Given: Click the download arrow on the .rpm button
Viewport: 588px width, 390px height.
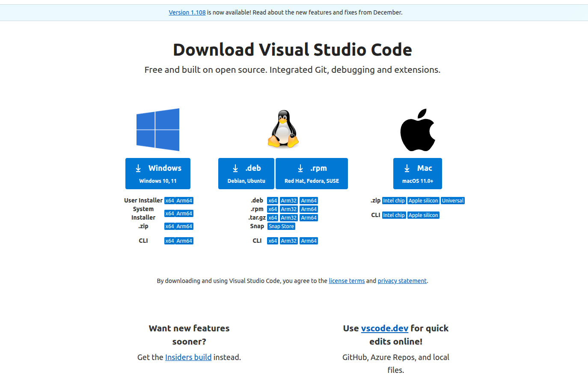Looking at the screenshot, I should [301, 168].
